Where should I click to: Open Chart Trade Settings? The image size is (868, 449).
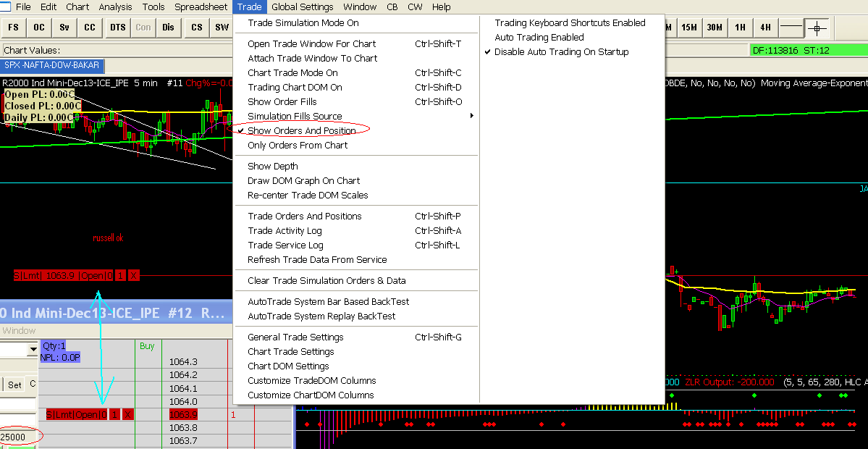pyautogui.click(x=356, y=351)
